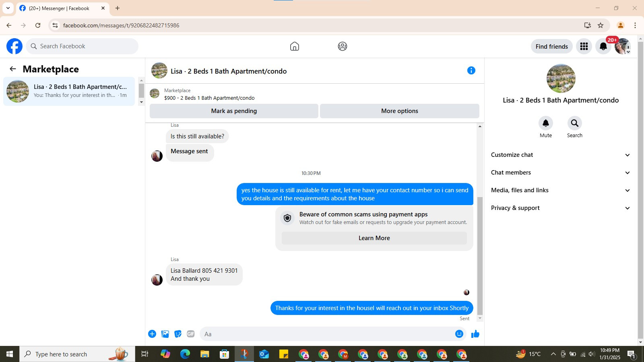The height and width of the screenshot is (362, 644).
Task: Select the Lisa conversation in Marketplace list
Action: coord(69,91)
